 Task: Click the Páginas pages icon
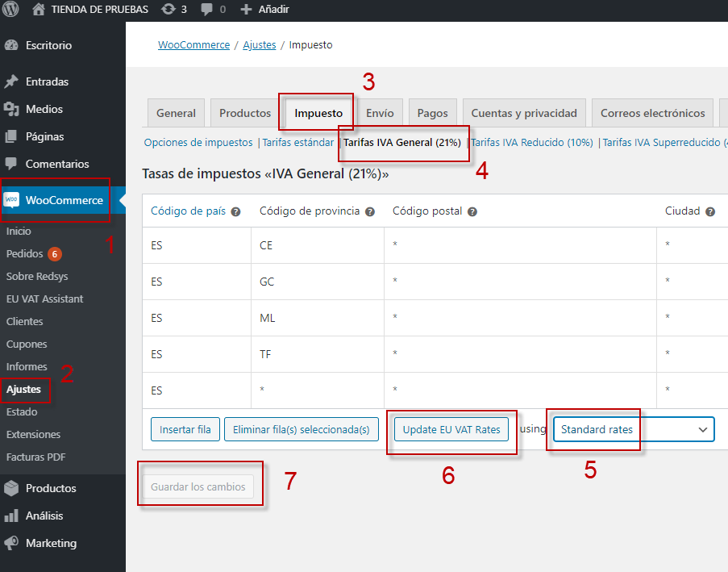[x=10, y=136]
